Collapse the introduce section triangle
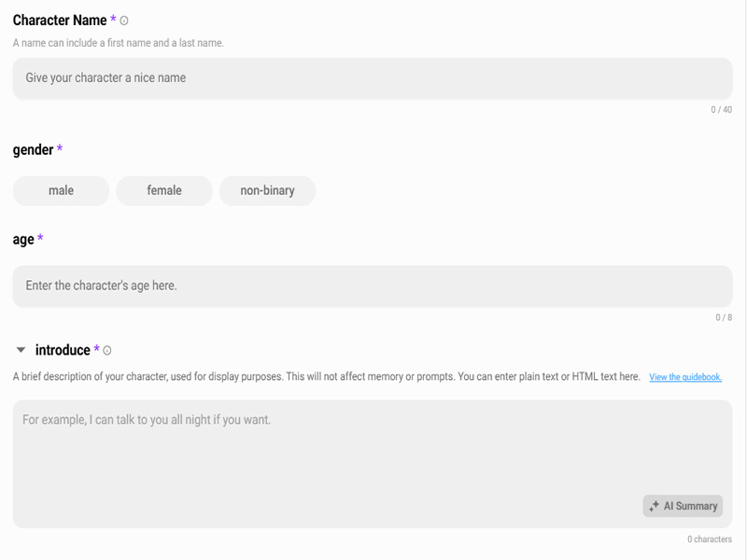Viewport: 747px width, 560px height. 21,350
